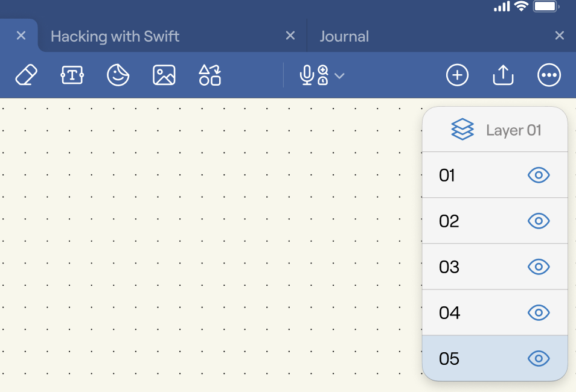Select the Text box tool
This screenshot has width=576, height=392.
pyautogui.click(x=72, y=75)
